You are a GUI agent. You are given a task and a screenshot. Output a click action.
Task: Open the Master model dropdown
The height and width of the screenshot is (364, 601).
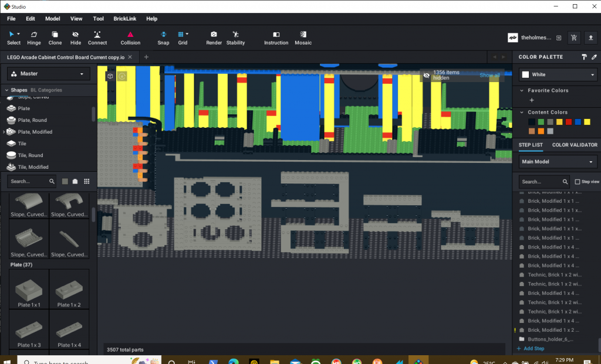[x=47, y=73]
